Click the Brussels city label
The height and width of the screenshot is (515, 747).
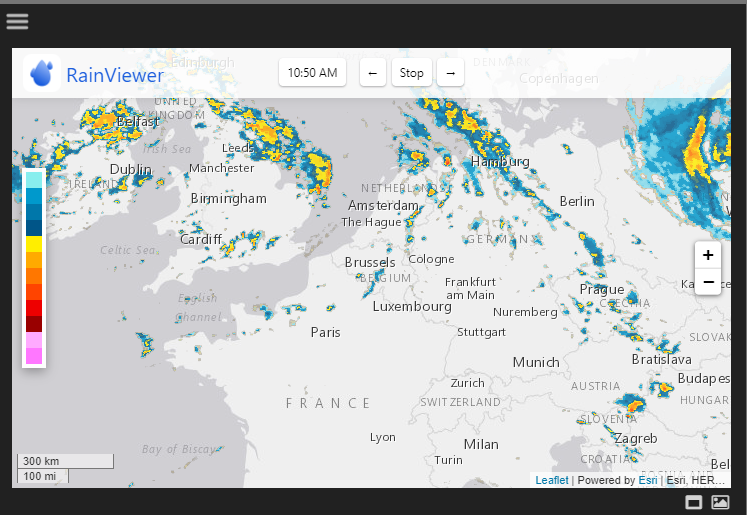[370, 263]
